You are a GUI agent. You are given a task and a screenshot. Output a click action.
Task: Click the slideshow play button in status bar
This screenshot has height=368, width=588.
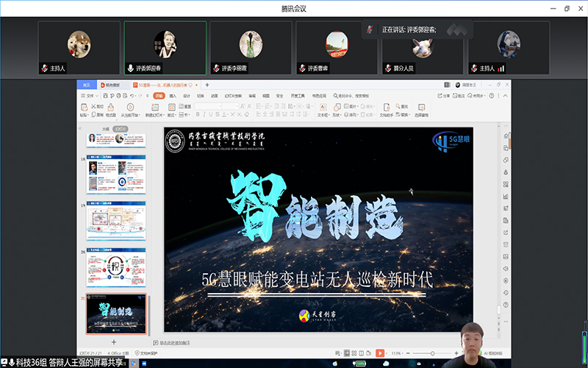click(380, 354)
